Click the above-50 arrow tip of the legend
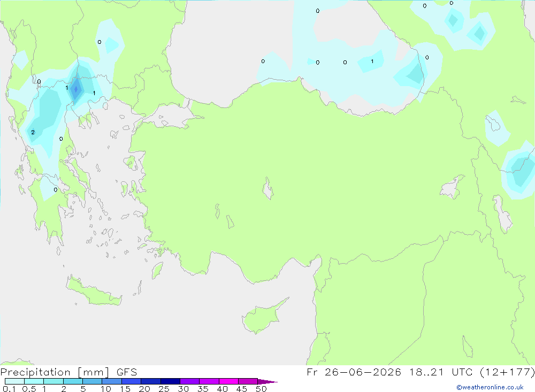The image size is (535, 392). pos(267,381)
